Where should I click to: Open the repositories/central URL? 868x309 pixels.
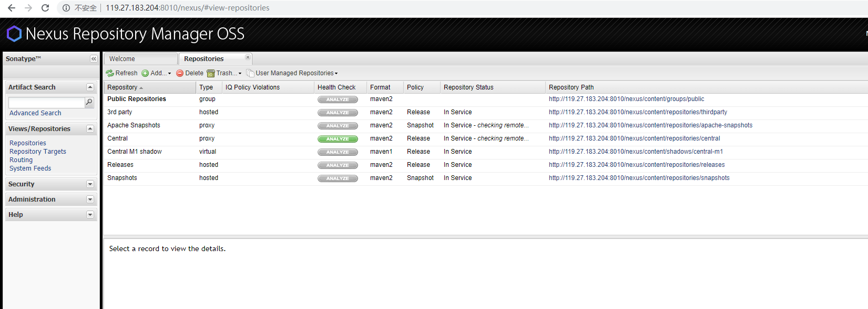[x=634, y=138]
